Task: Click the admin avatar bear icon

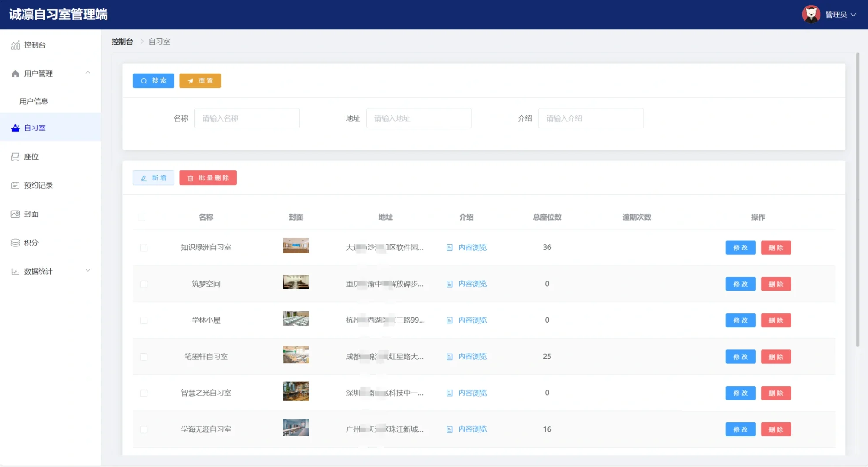Action: (x=811, y=14)
